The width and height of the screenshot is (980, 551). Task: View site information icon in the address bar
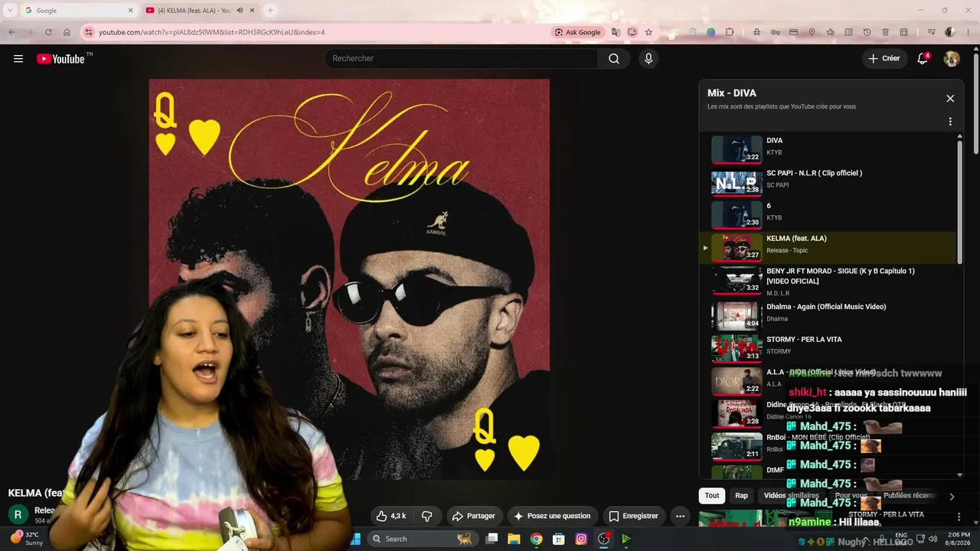point(89,32)
